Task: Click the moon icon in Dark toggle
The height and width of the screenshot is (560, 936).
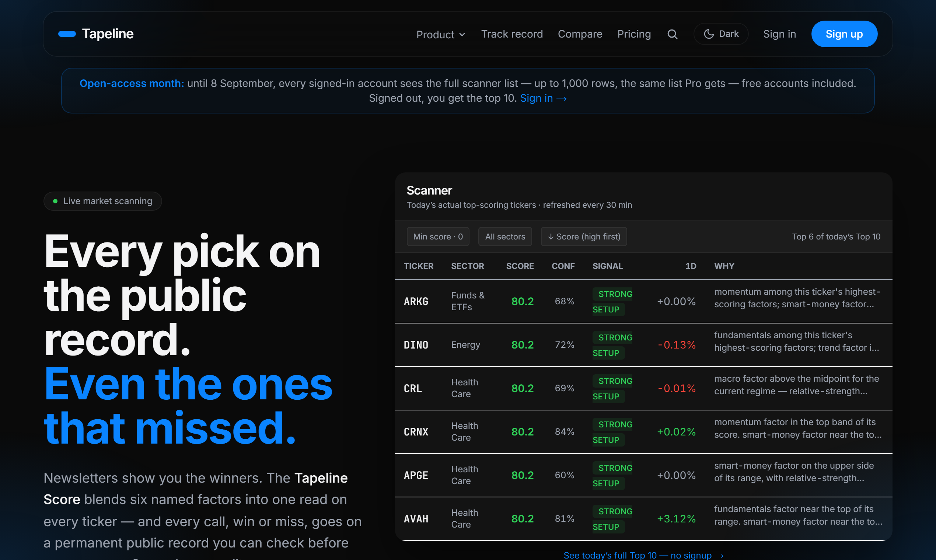Action: point(709,34)
